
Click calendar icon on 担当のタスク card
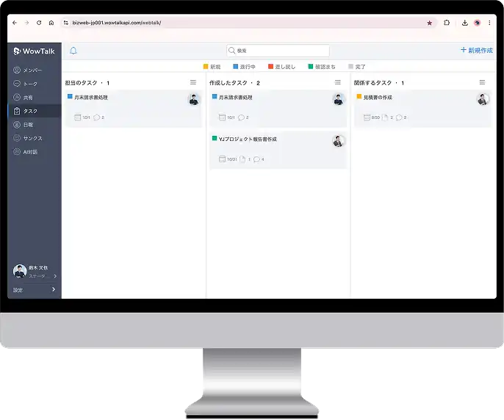click(77, 117)
